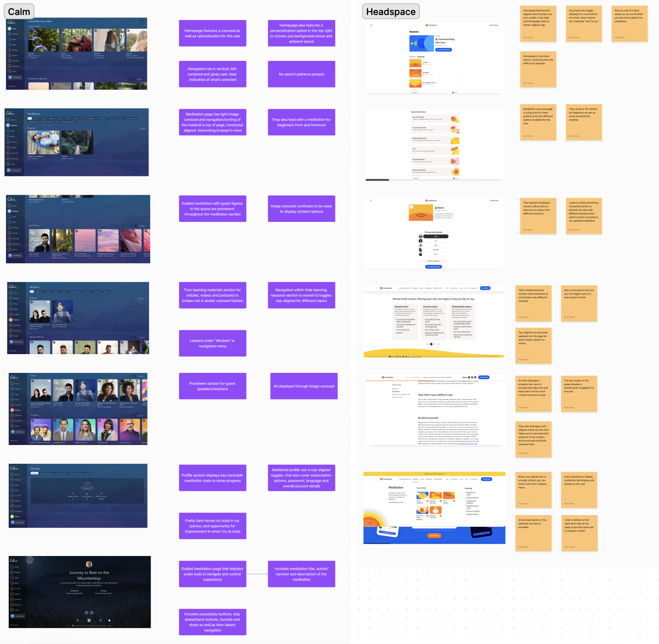
Task: Select the Calm guest speakers screenshot
Action: click(x=78, y=409)
